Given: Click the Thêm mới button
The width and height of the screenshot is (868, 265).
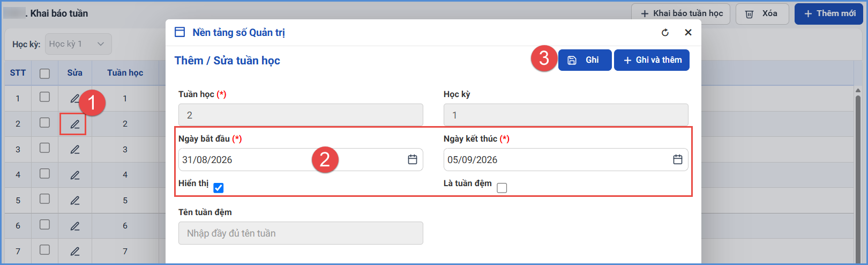Looking at the screenshot, I should point(829,13).
